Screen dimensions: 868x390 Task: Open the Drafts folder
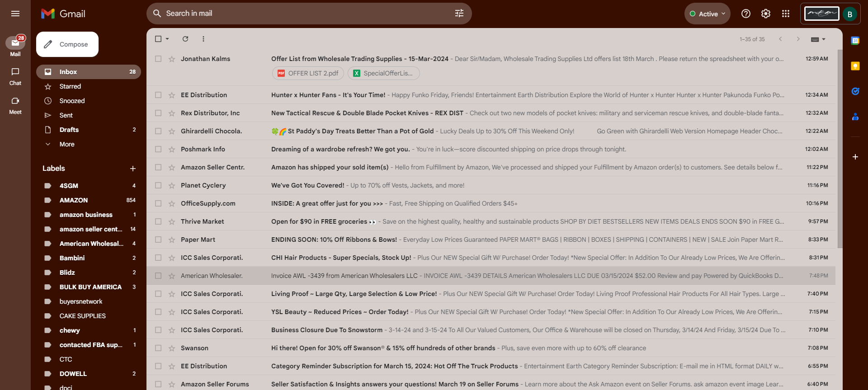coord(89,130)
